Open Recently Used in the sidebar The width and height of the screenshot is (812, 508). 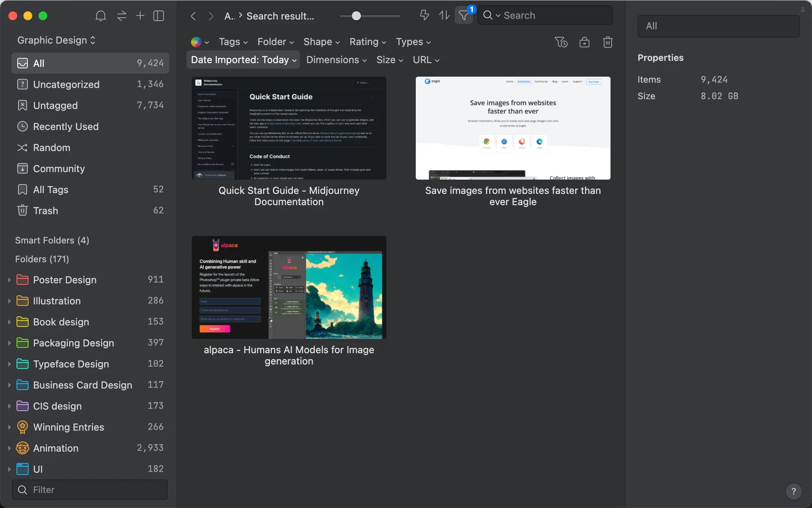coord(90,126)
